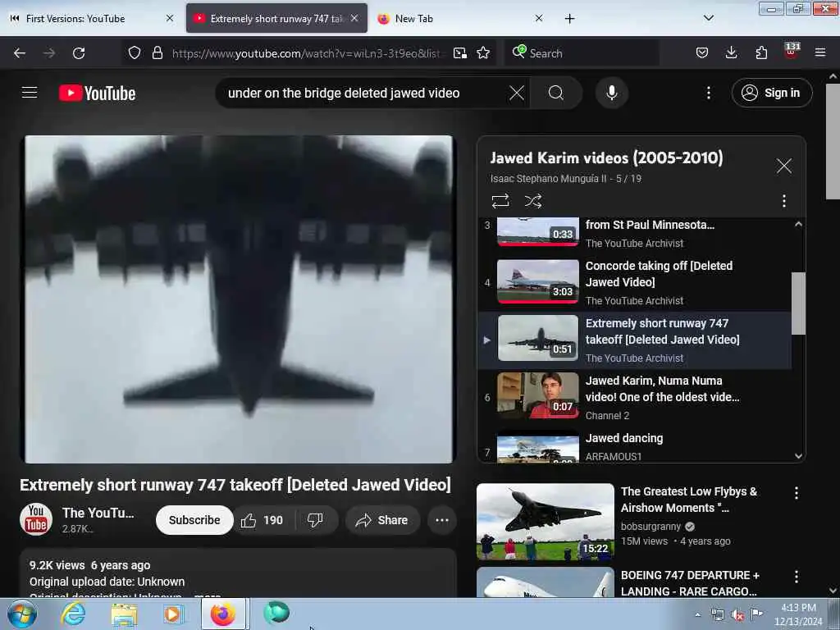
Task: Open the YouTube guide hamburger menu
Action: (x=30, y=93)
